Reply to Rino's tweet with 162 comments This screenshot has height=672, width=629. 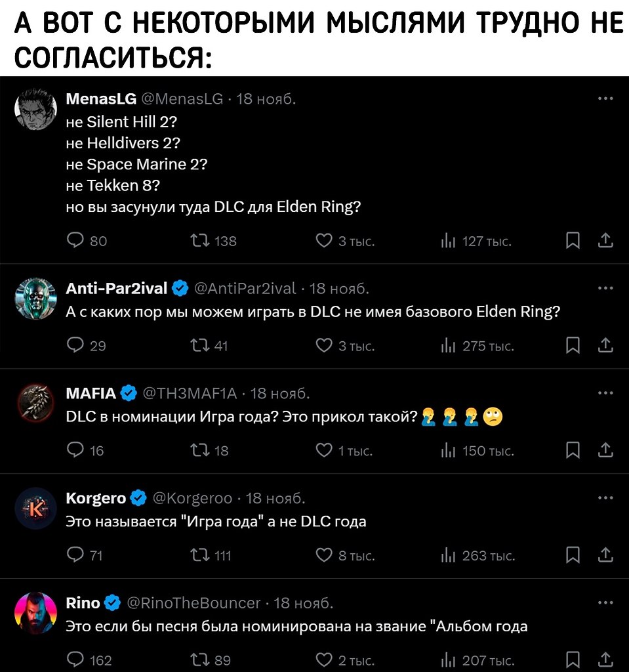[x=75, y=660]
